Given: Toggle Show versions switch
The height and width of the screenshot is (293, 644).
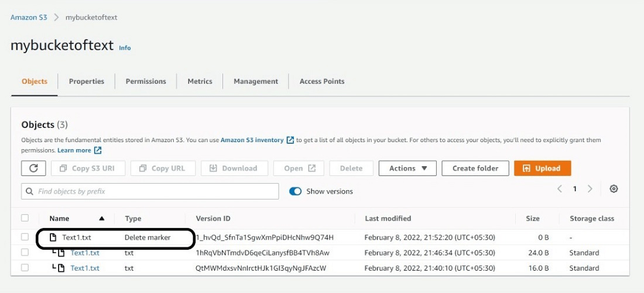Looking at the screenshot, I should [295, 191].
